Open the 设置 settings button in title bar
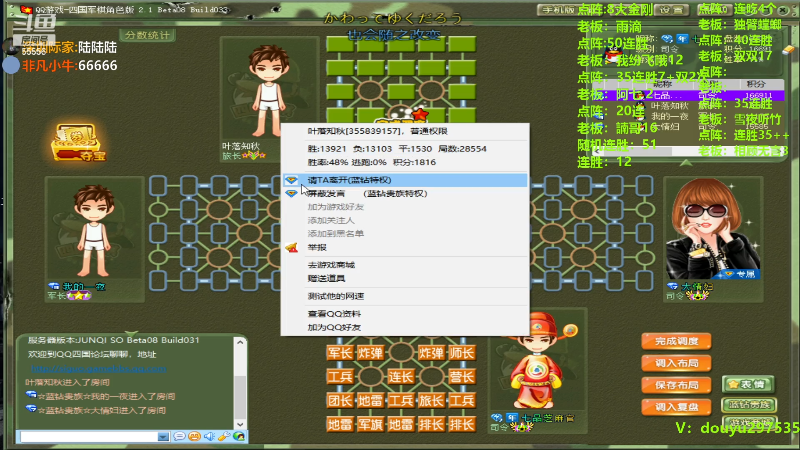The image size is (800, 450). click(x=671, y=10)
